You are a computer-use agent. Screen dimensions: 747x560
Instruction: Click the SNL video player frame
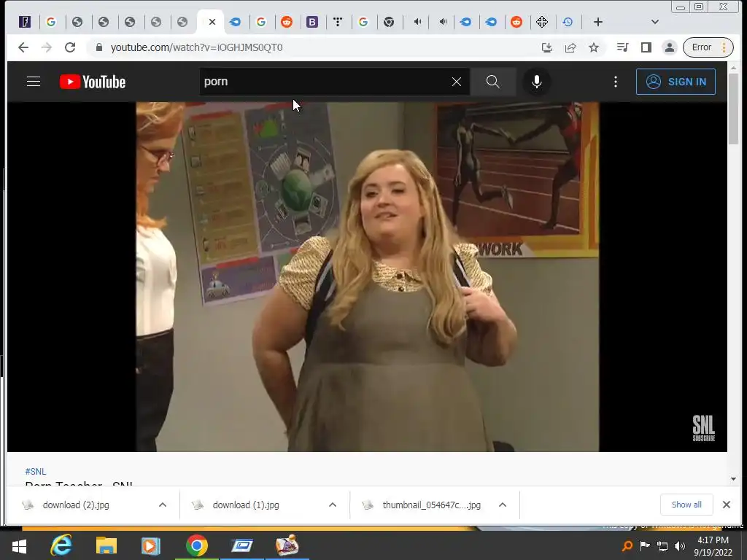coord(368,276)
